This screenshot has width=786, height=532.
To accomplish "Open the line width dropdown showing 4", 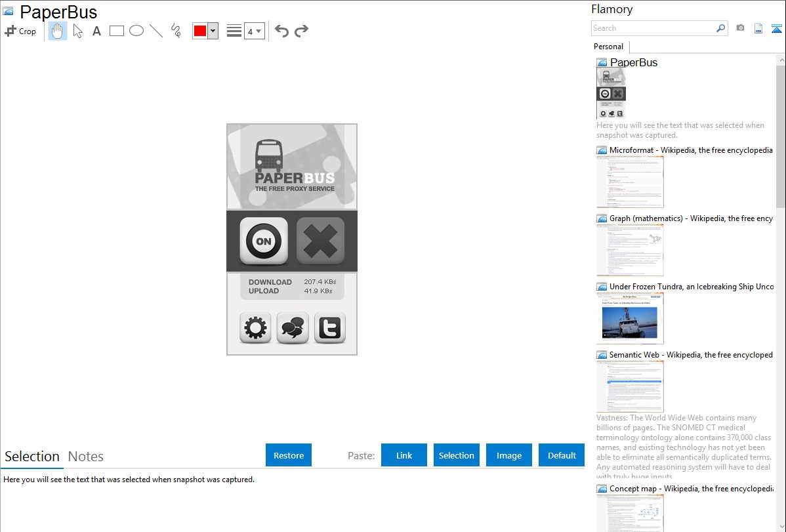I will 254,31.
